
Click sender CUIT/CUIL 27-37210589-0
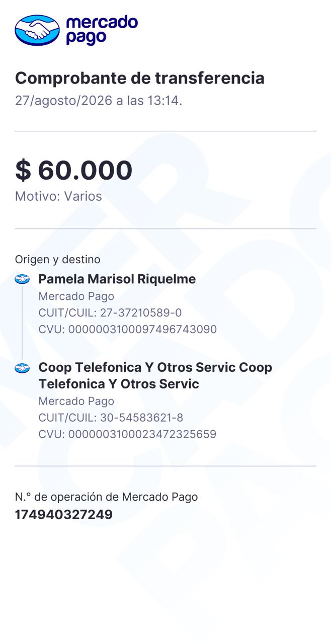110,313
